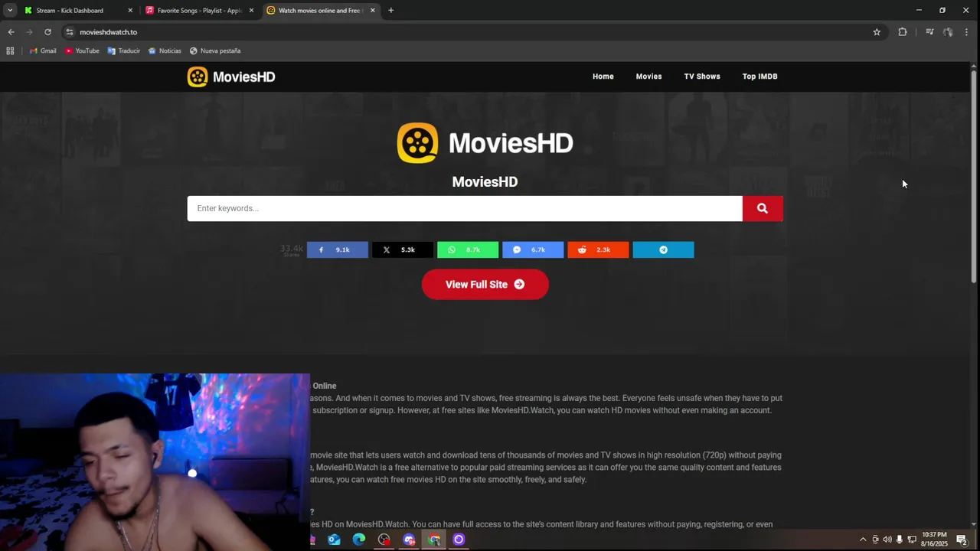Open TV Shows in site navigation

pos(702,77)
